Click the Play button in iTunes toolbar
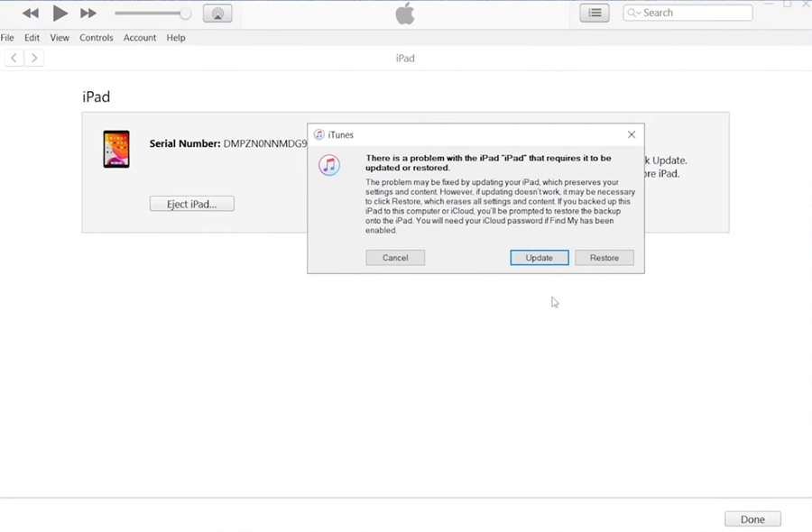 coord(60,13)
